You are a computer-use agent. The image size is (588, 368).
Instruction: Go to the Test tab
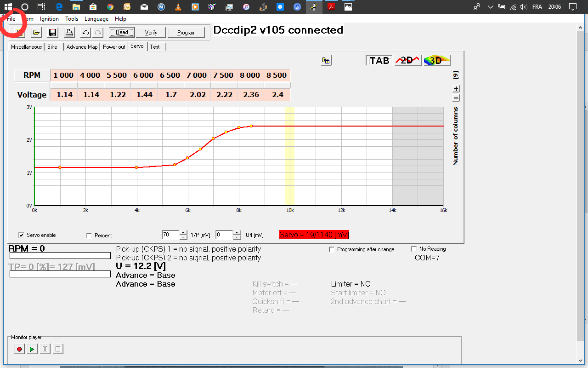[155, 47]
